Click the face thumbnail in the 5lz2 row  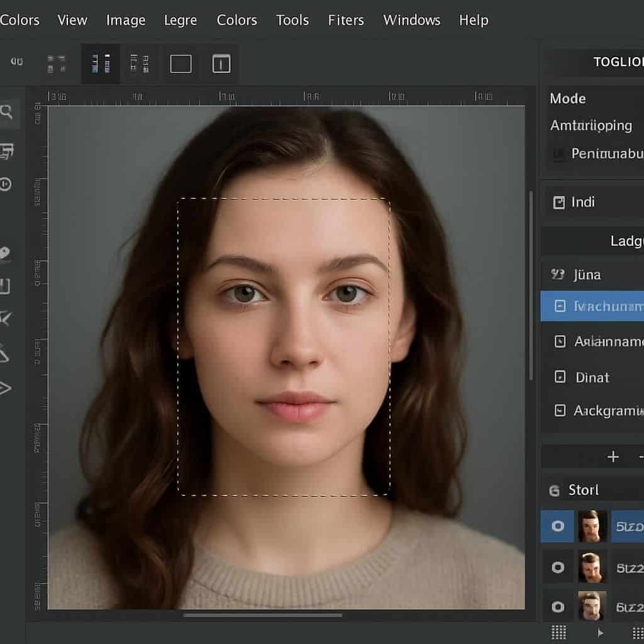tap(592, 568)
